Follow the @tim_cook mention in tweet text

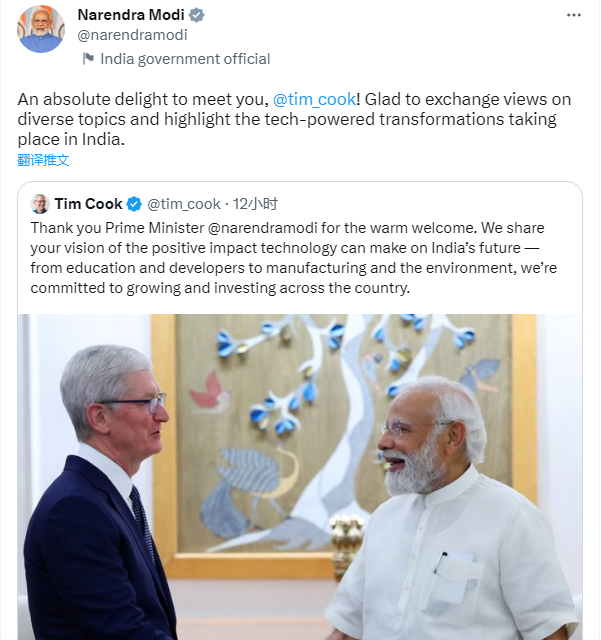point(314,99)
